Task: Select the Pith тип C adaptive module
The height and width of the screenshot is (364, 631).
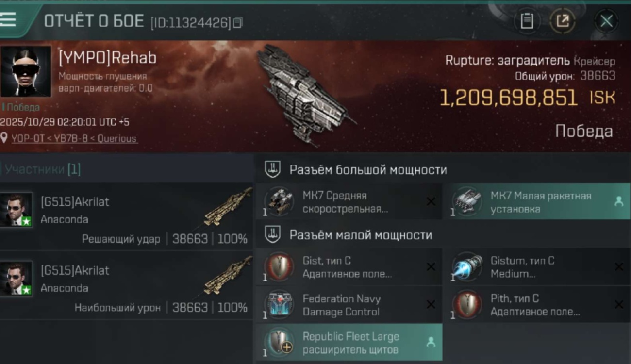Action: click(537, 304)
